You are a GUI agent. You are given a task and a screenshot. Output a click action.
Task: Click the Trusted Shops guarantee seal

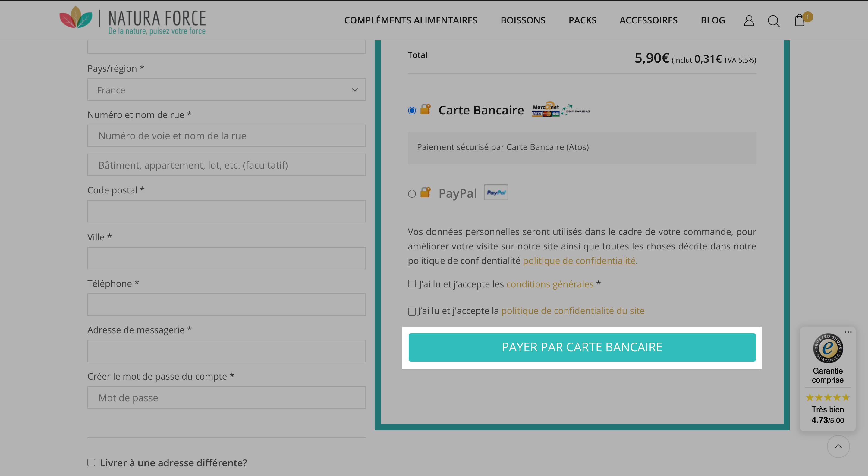(x=828, y=348)
